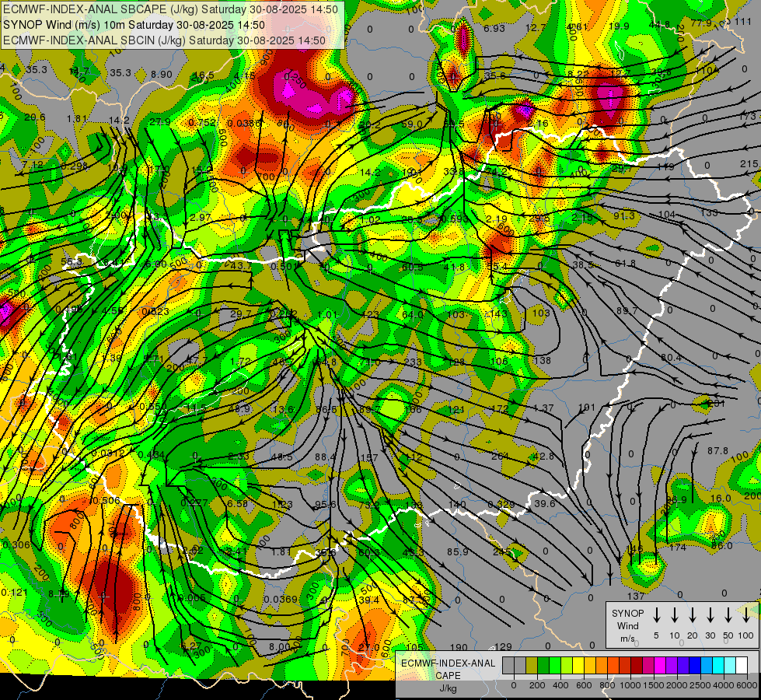The width and height of the screenshot is (761, 700).
Task: Click the 0.121 value at left edge
Action: click(14, 592)
